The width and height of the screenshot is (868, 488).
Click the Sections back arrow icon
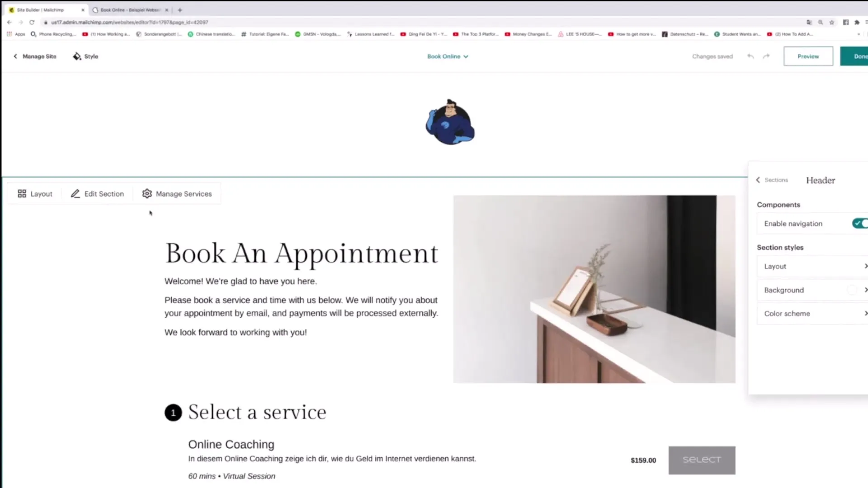[758, 180]
